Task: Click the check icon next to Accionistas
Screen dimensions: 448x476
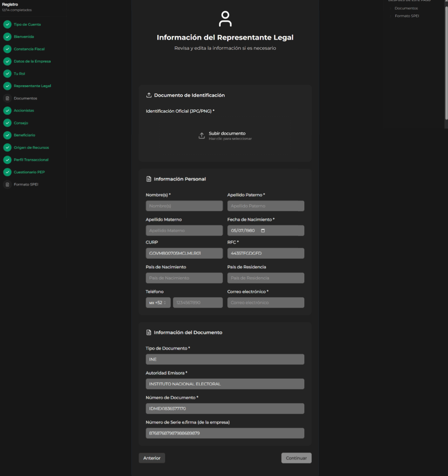Action: 7,110
